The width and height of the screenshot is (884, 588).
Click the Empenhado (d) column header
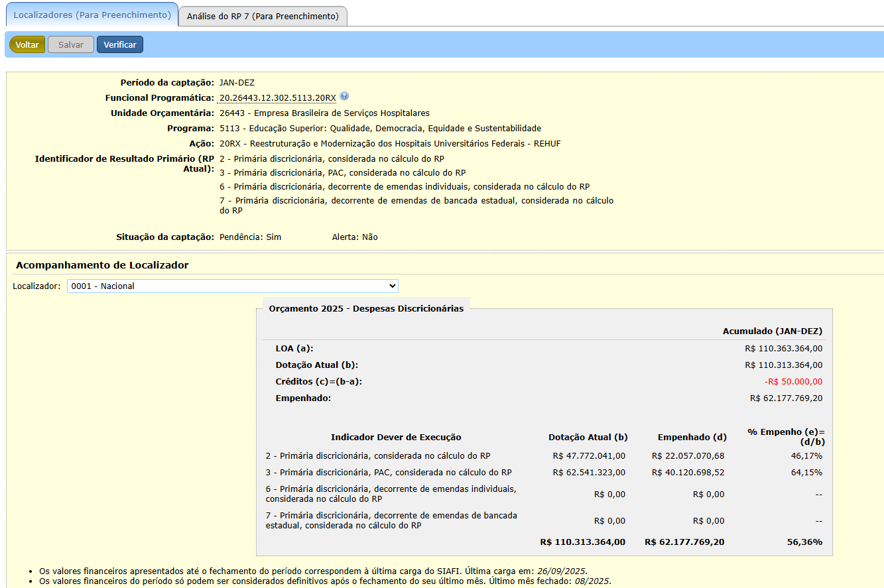click(692, 437)
